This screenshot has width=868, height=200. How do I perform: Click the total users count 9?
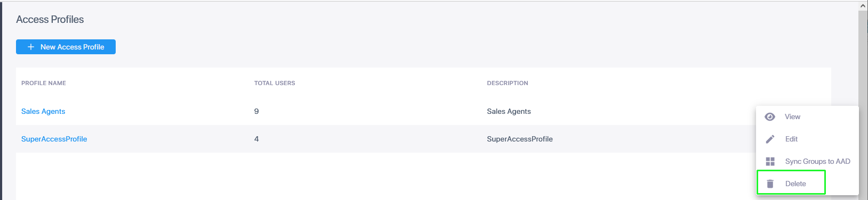coord(256,111)
